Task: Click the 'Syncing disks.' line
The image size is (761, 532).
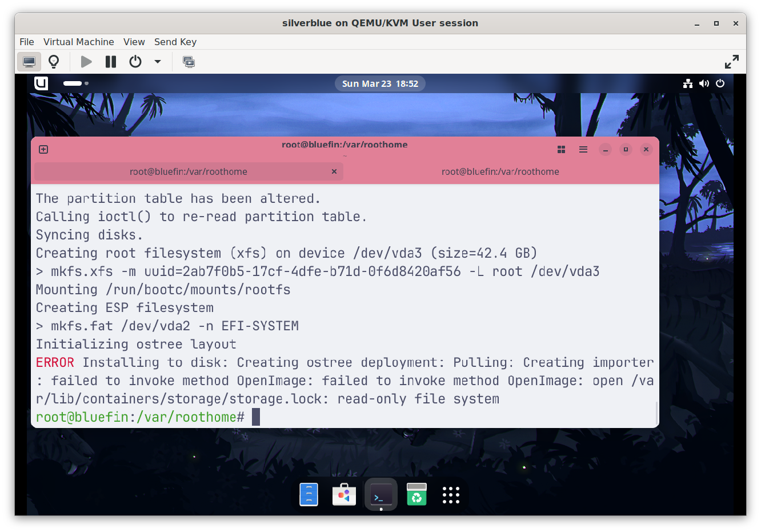Action: (89, 235)
